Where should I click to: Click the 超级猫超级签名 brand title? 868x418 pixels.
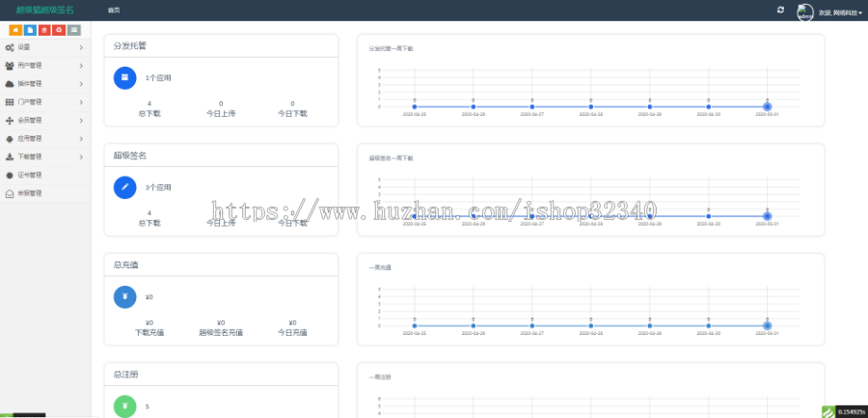[x=44, y=10]
